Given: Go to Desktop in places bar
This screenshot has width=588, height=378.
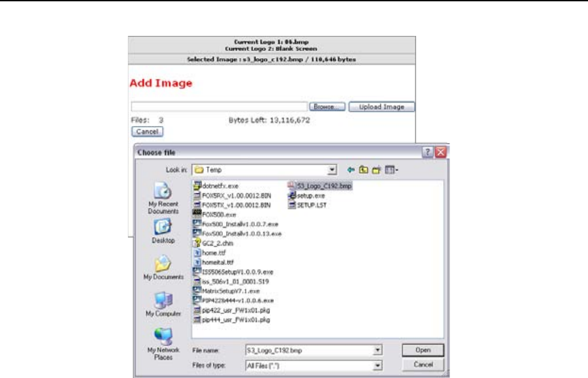Looking at the screenshot, I should point(163,231).
